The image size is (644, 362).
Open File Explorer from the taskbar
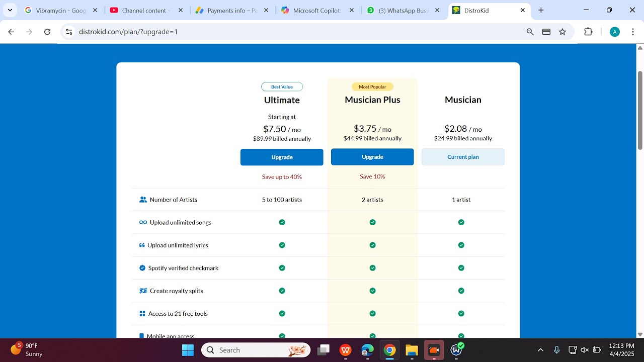click(412, 350)
